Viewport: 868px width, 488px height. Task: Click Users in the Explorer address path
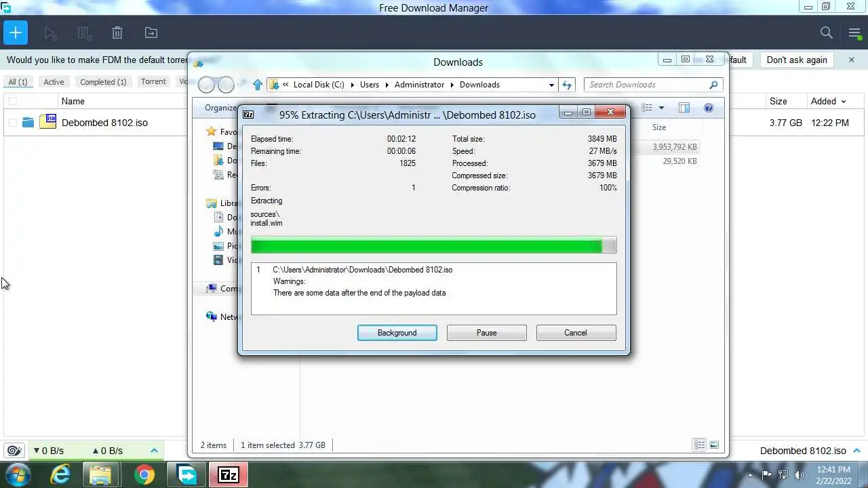coord(370,85)
